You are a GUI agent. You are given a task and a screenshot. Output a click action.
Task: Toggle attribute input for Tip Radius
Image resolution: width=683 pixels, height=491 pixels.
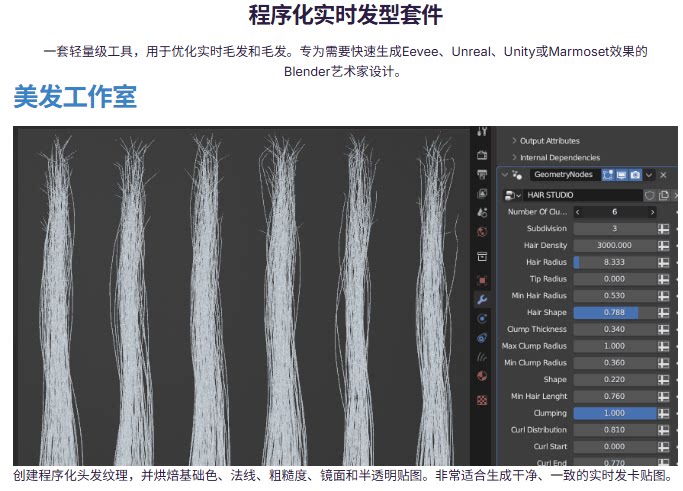point(663,279)
